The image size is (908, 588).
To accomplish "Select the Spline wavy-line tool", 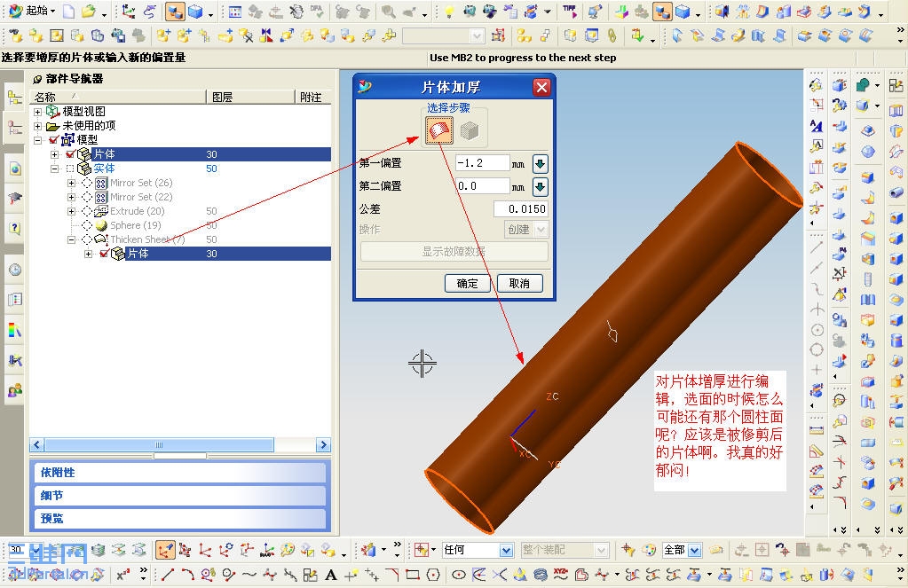I will 249,575.
